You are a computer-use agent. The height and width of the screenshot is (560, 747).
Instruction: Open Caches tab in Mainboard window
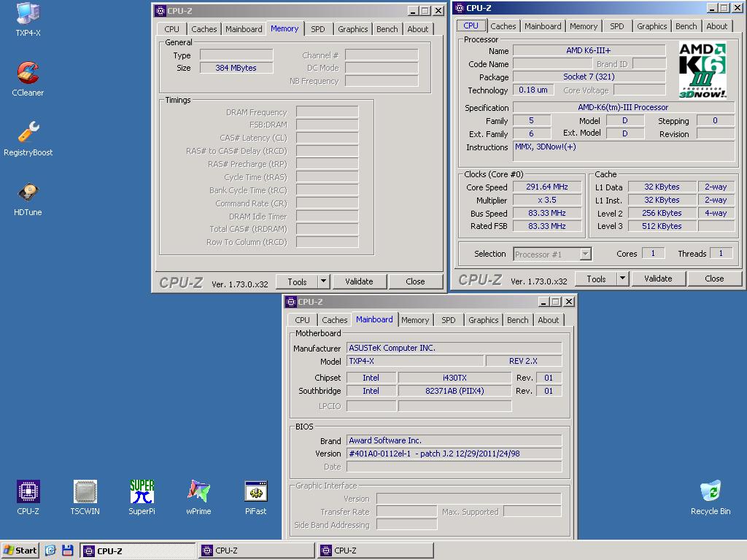click(x=334, y=320)
